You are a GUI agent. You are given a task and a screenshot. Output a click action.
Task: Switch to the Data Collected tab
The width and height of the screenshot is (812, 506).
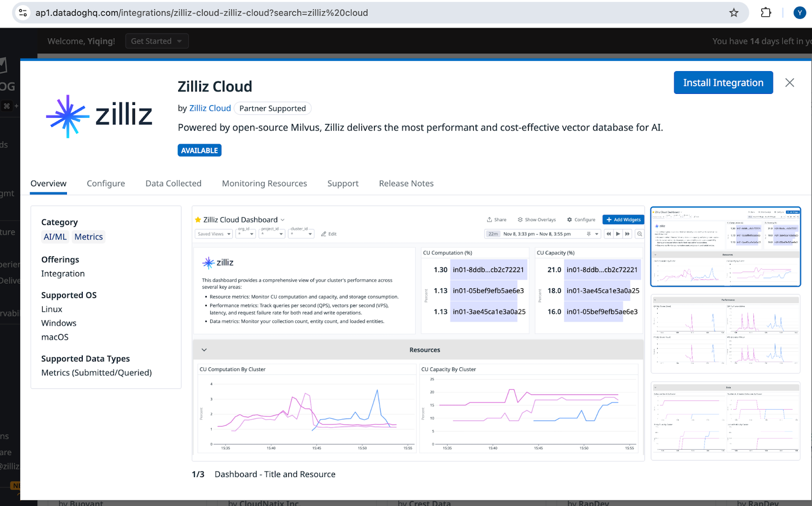click(173, 183)
